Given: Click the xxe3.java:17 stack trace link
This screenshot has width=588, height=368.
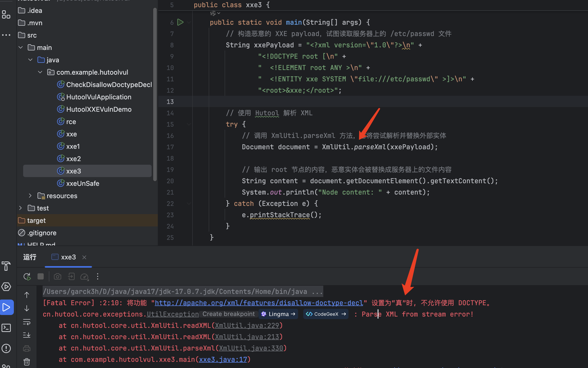Looking at the screenshot, I should click(223, 360).
